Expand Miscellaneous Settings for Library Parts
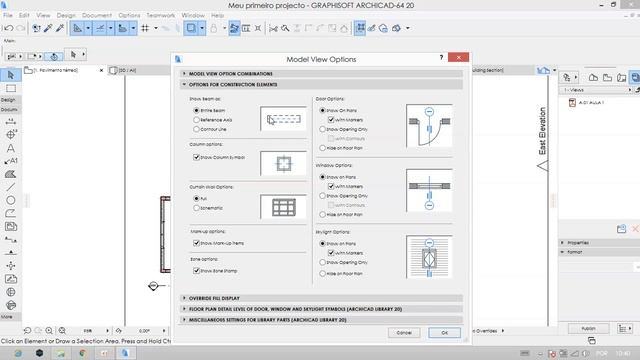 pos(322,320)
